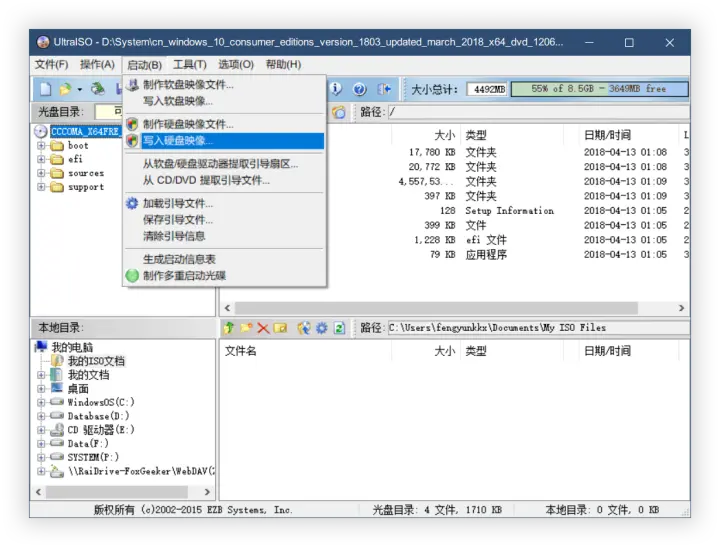Viewport: 720px width, 547px height.
Task: Click the green '2' refresh icon
Action: coord(339,327)
